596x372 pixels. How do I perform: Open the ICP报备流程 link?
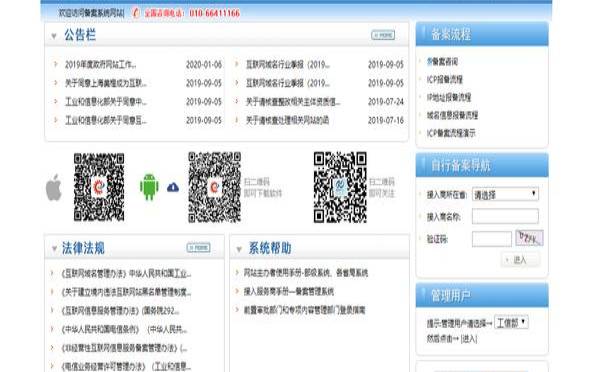pos(445,79)
